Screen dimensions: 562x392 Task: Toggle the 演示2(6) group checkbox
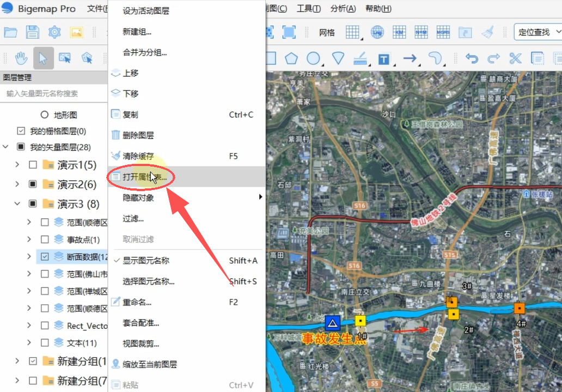(x=33, y=184)
